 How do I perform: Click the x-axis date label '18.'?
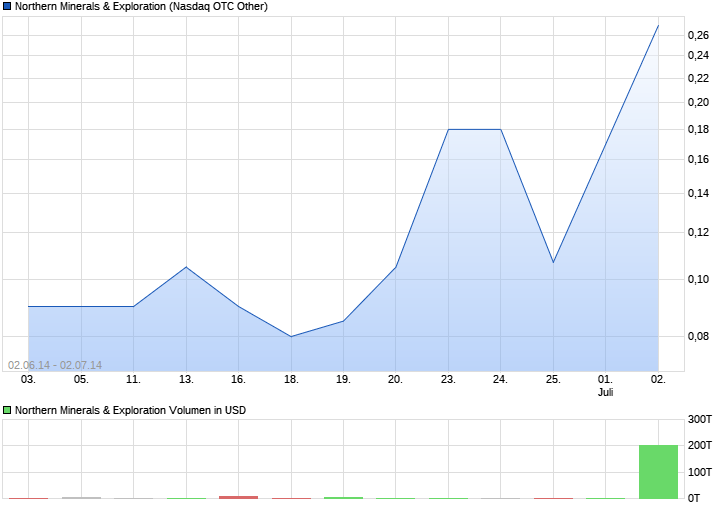click(291, 380)
